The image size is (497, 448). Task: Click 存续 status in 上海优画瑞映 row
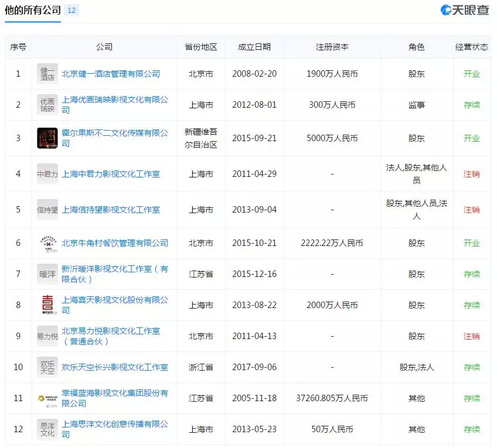(472, 105)
